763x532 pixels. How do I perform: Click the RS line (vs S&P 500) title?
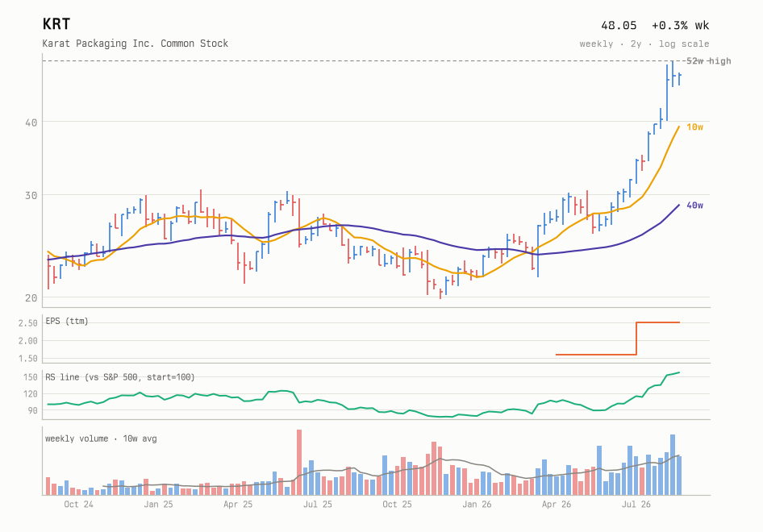pyautogui.click(x=119, y=377)
